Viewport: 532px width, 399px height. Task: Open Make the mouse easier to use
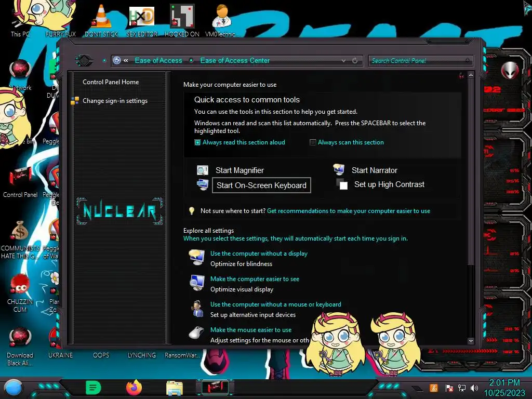click(251, 330)
